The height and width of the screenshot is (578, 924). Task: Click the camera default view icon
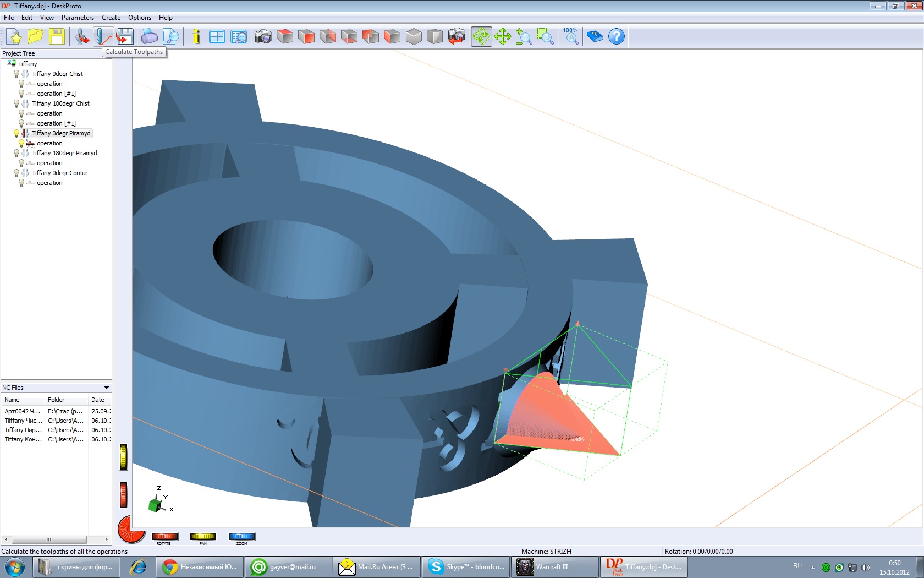pos(263,37)
